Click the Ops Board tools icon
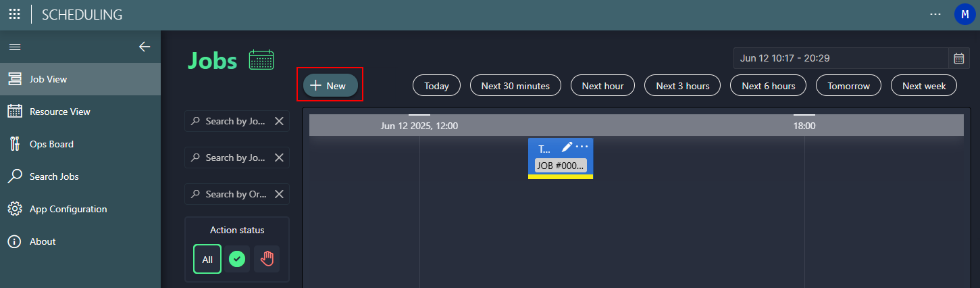The image size is (980, 288). (15, 144)
